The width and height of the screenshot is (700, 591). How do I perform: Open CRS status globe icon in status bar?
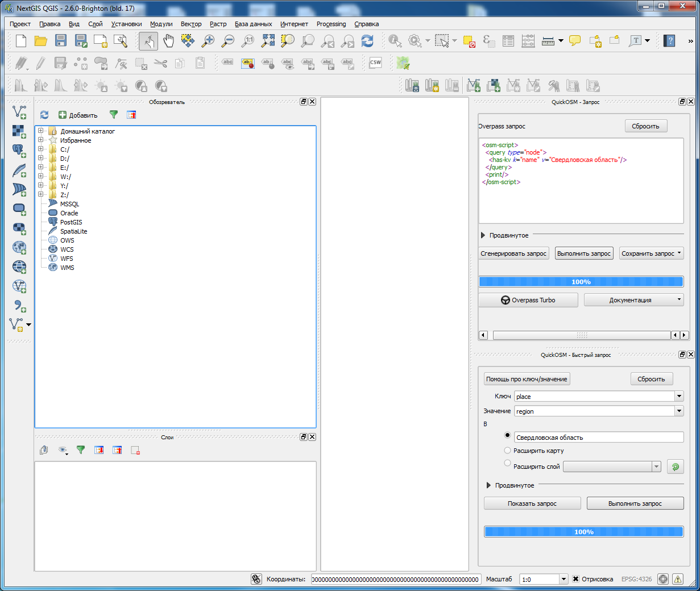(x=663, y=579)
